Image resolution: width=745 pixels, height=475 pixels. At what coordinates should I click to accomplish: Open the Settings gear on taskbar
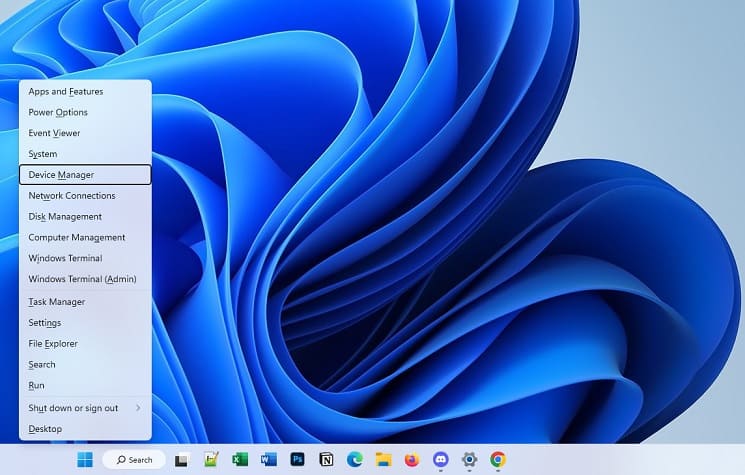(x=469, y=459)
